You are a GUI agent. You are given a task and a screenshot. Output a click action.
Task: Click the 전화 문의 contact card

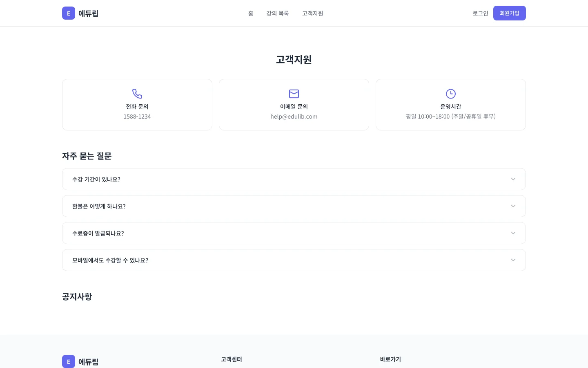tap(137, 105)
